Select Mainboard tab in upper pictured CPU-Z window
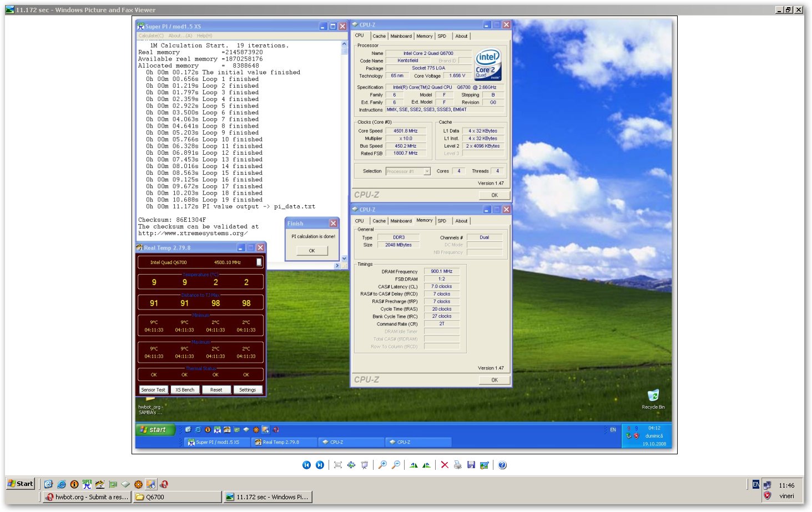The width and height of the screenshot is (812, 512). point(401,36)
